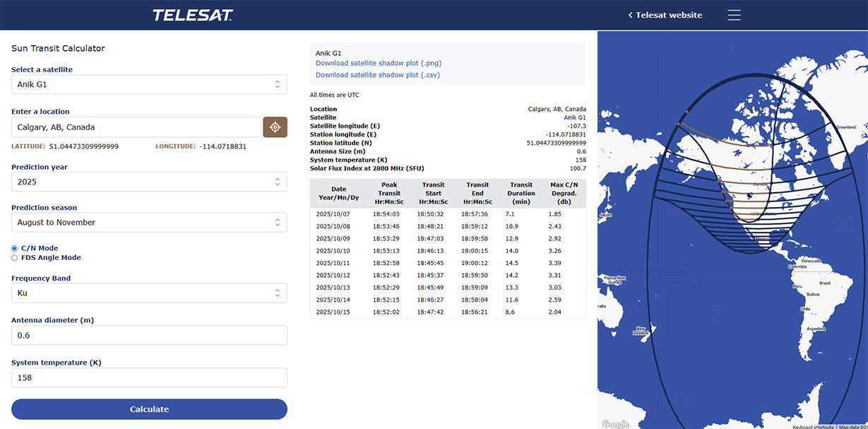868x429 pixels.
Task: Click the Date column header
Action: point(339,193)
